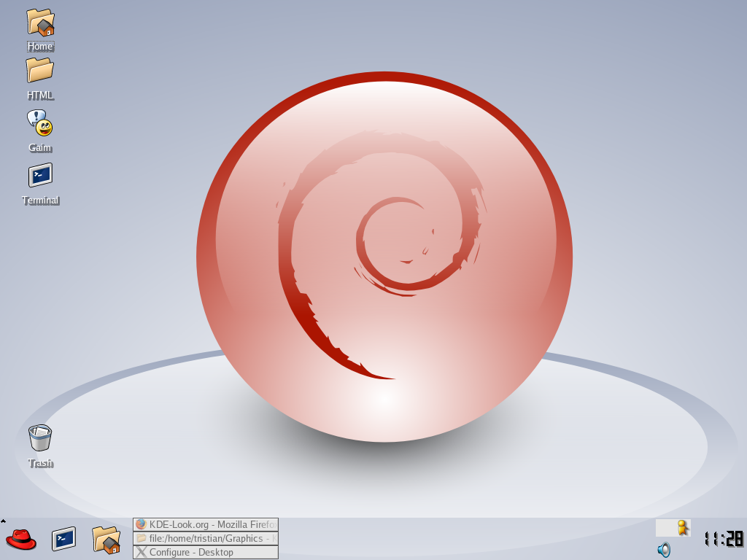Select the Home icon label text
The height and width of the screenshot is (560, 747).
[x=40, y=47]
